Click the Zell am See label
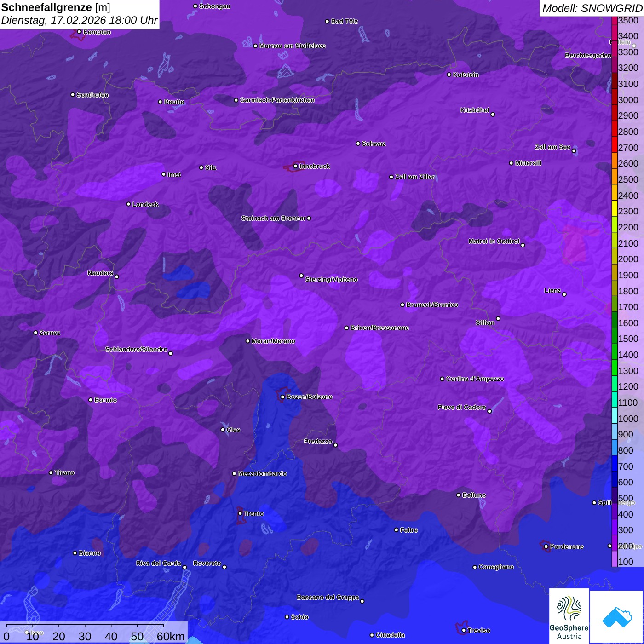Viewport: 644px width, 644px height. click(552, 147)
